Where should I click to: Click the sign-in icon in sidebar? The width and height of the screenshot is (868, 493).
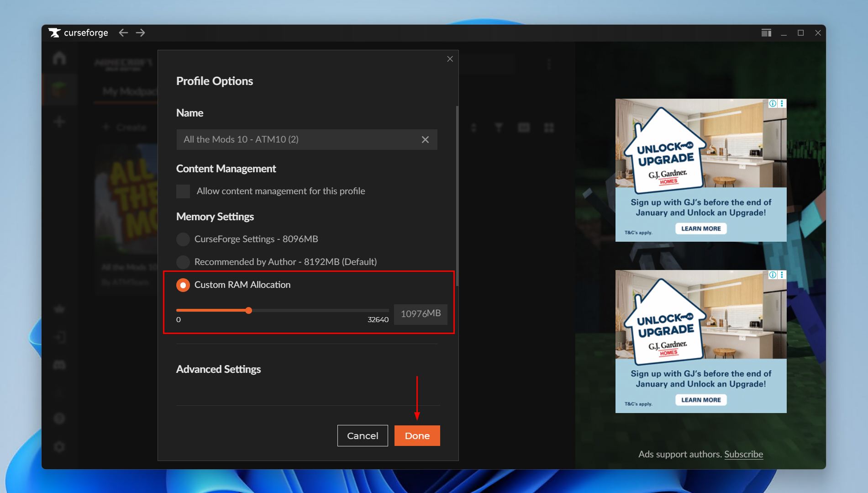tap(59, 337)
